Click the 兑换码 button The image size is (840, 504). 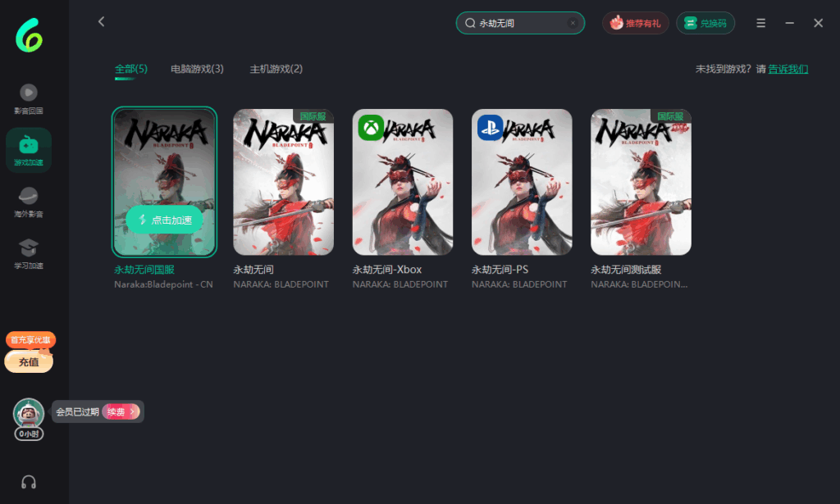click(x=705, y=23)
